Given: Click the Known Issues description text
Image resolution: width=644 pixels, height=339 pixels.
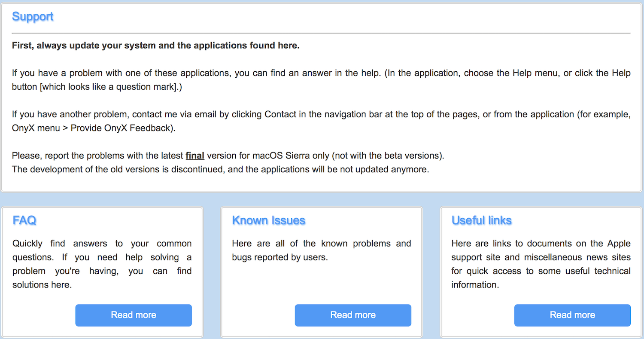Looking at the screenshot, I should (321, 250).
